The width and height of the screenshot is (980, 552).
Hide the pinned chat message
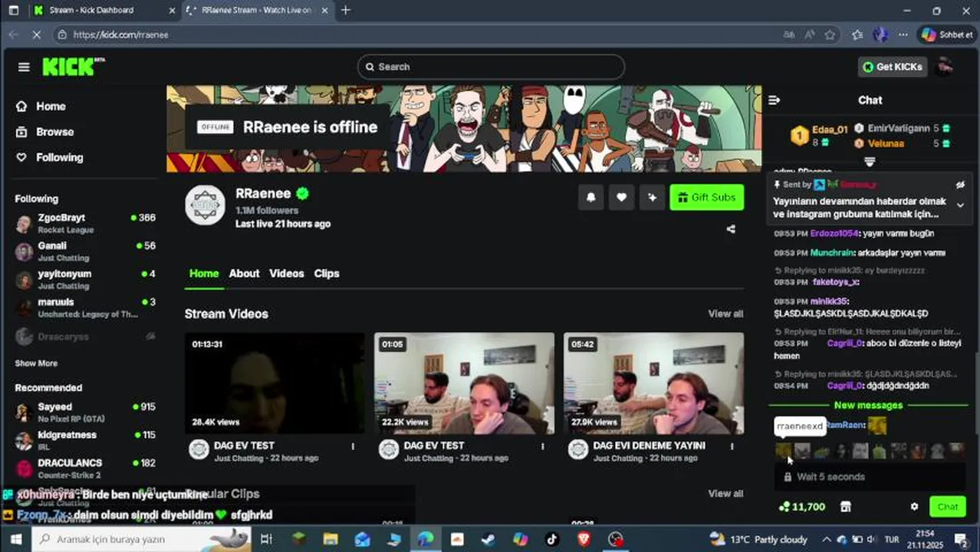(960, 185)
